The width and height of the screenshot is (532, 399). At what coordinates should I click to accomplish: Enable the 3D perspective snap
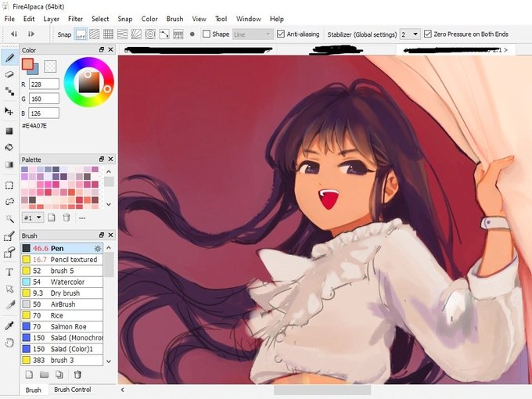pyautogui.click(x=178, y=34)
